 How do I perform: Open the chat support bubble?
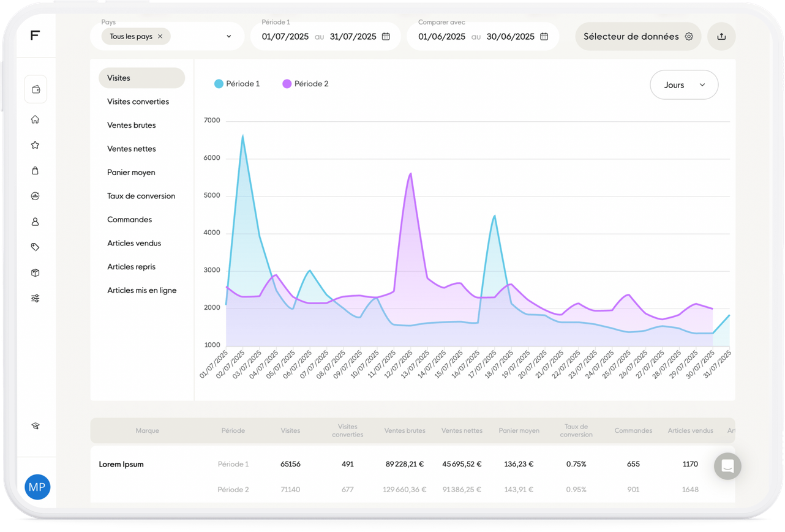(x=727, y=466)
